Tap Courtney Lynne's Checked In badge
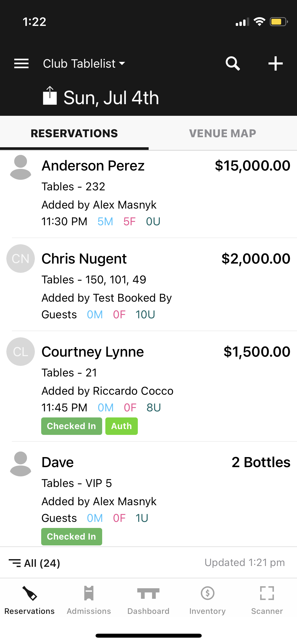The image size is (297, 644). [72, 426]
